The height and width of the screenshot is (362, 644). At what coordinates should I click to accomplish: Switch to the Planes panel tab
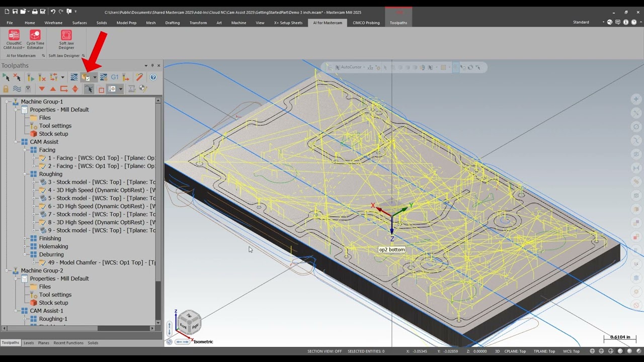pos(44,343)
